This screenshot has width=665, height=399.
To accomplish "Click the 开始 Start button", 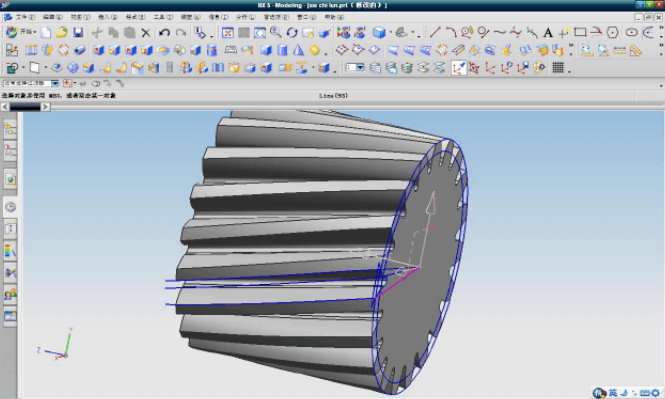I will [20, 32].
